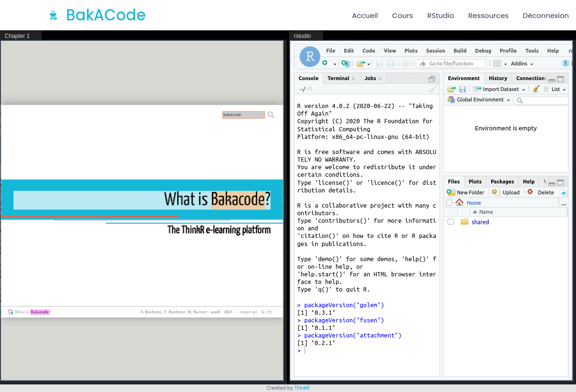Click the New Folder button

point(466,192)
